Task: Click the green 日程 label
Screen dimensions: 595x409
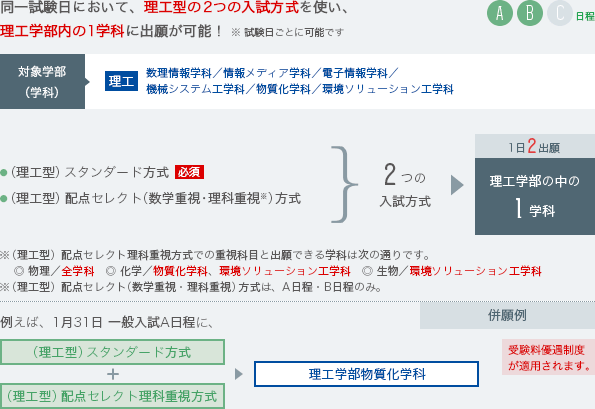Action: [585, 16]
